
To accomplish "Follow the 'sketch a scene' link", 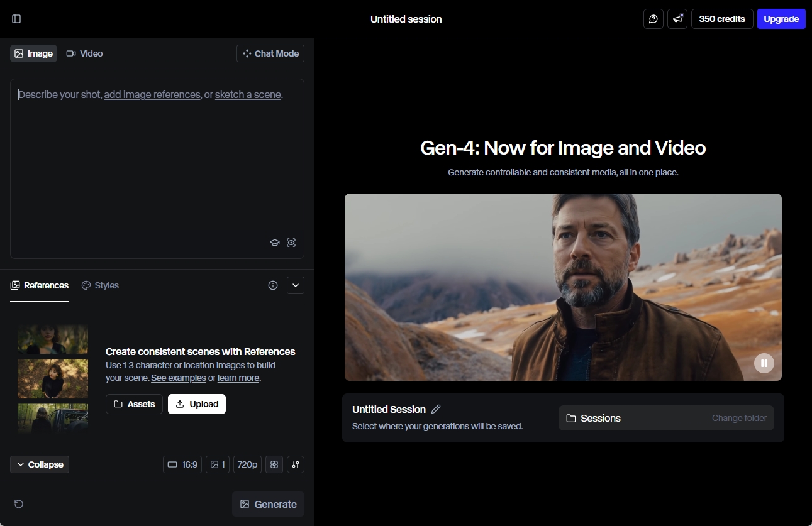I will click(248, 95).
